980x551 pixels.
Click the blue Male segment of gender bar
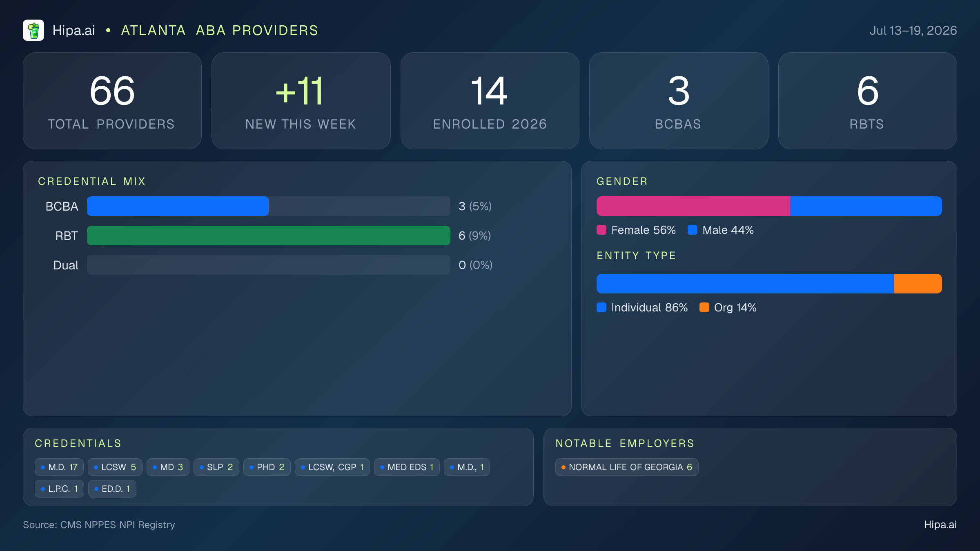(866, 206)
